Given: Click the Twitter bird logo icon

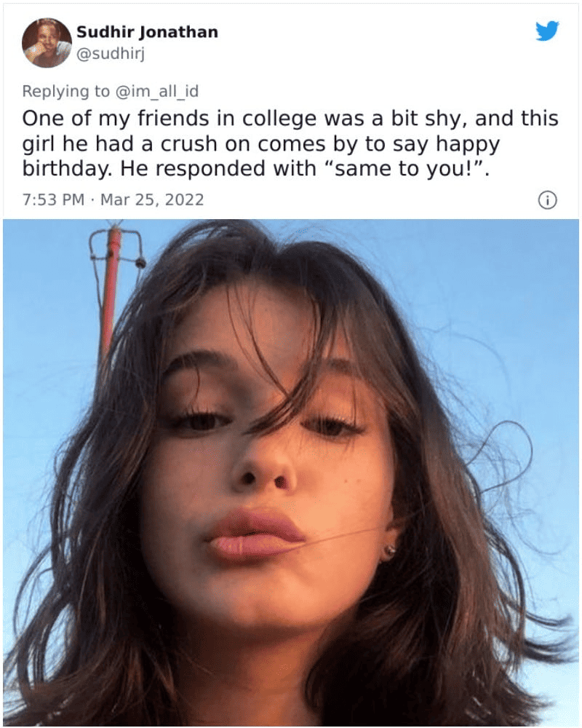Looking at the screenshot, I should pos(546,31).
